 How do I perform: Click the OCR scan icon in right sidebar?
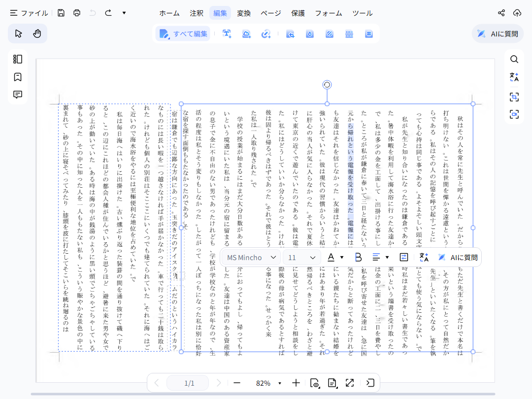click(514, 97)
